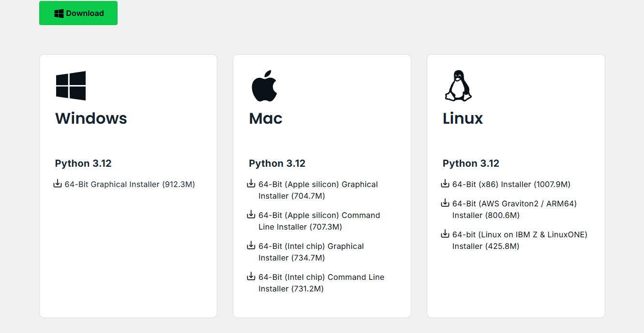Click the Linux penguin icon
This screenshot has width=644, height=333.
click(458, 86)
